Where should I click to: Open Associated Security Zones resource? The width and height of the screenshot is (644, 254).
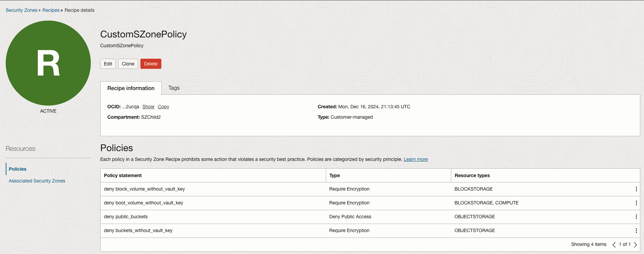37,181
